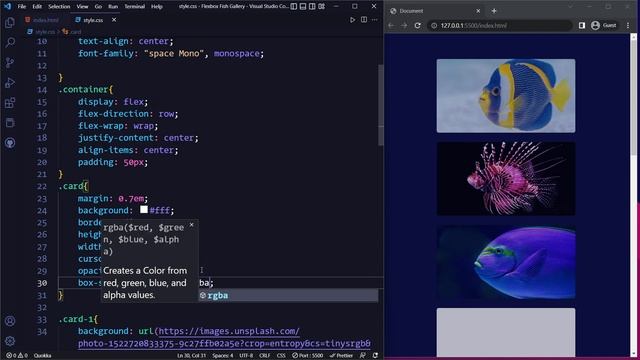Click the browser page vertical scrollbar

pos(633,98)
